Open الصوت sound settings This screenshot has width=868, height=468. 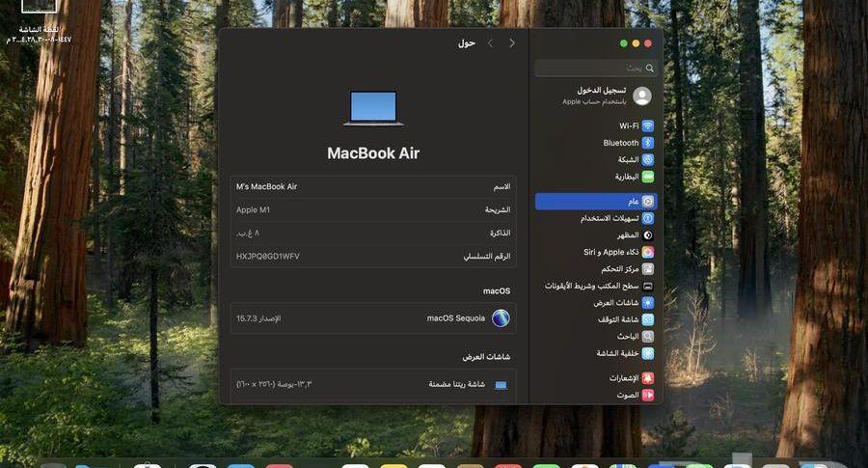596,395
